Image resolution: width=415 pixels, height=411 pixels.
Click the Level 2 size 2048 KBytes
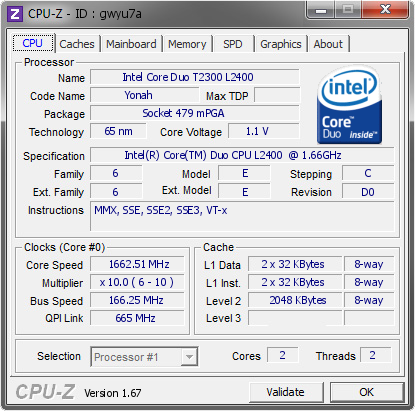[295, 300]
